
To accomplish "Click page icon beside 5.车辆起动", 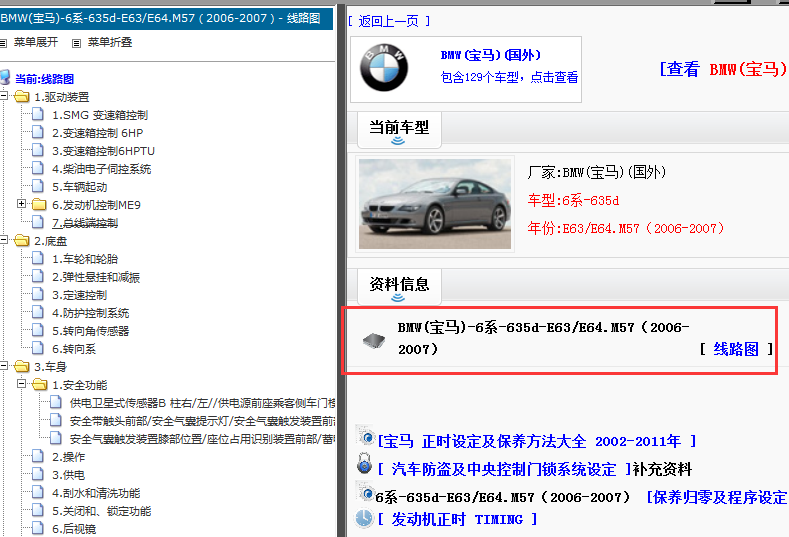I will click(x=38, y=186).
